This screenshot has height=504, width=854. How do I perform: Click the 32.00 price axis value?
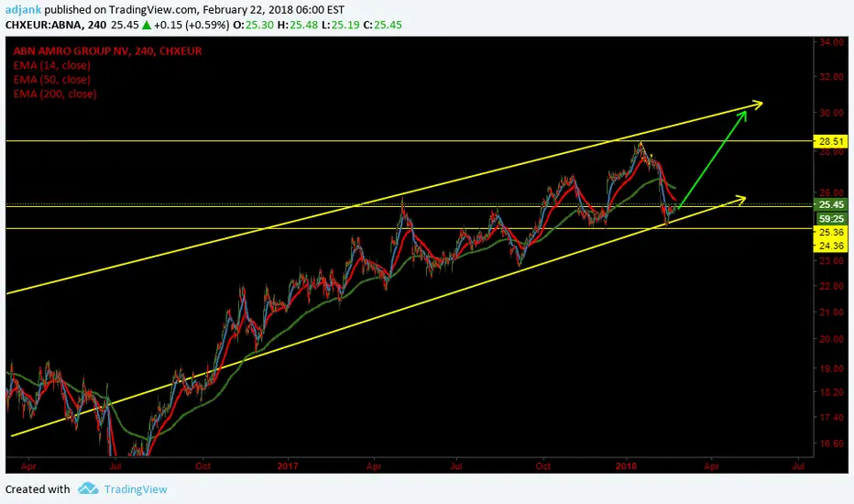[x=832, y=77]
